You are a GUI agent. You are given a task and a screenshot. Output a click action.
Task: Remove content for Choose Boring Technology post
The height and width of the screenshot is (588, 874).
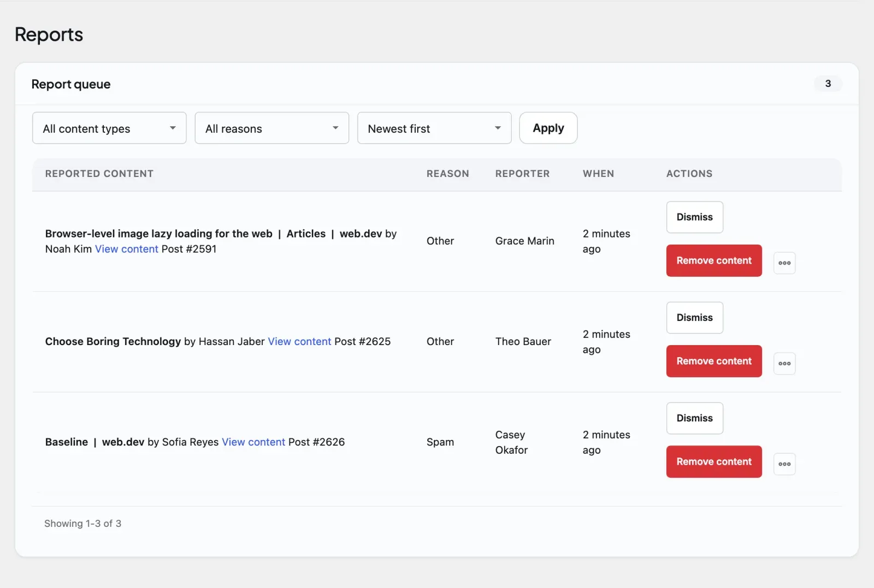pyautogui.click(x=714, y=361)
